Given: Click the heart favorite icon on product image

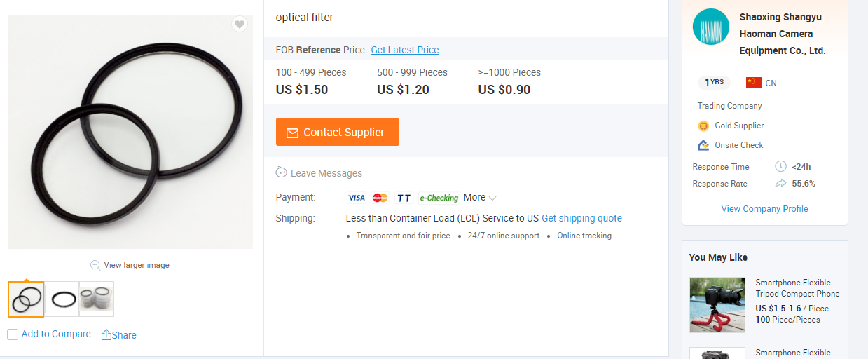Looking at the screenshot, I should coord(240,25).
